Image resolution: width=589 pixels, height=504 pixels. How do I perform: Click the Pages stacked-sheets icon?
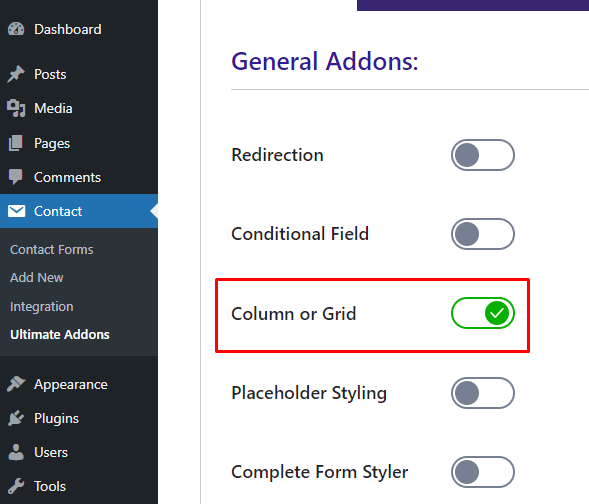tap(16, 143)
